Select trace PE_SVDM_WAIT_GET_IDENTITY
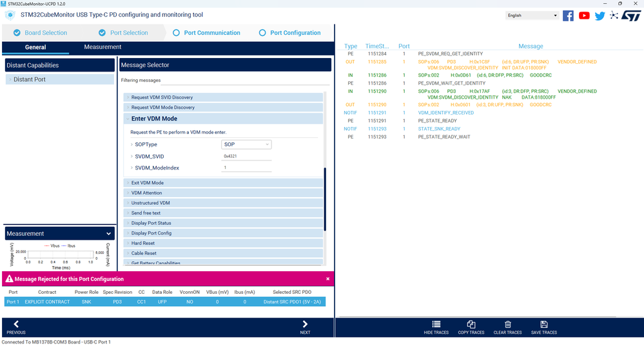The image size is (644, 346). tap(451, 83)
